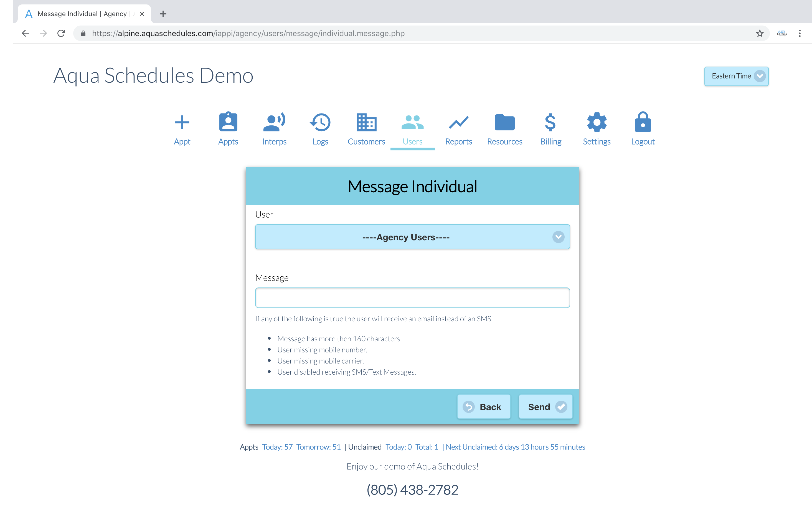Select the Message Individual browser tab
The image size is (812, 515).
coord(84,14)
